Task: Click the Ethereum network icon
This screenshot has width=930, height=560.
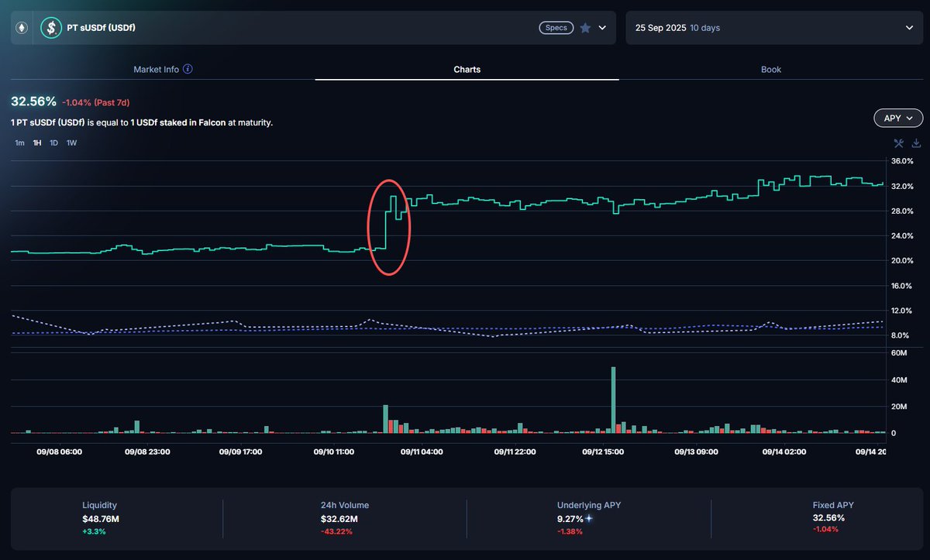Action: coord(22,28)
